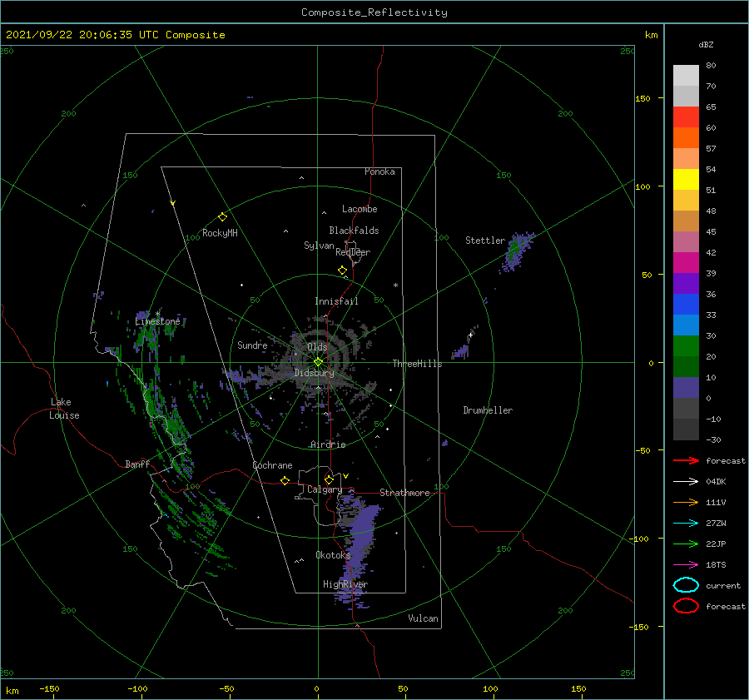The image size is (749, 700).
Task: Click the yellow radar-center diamond at Didsbury
Action: pyautogui.click(x=318, y=362)
